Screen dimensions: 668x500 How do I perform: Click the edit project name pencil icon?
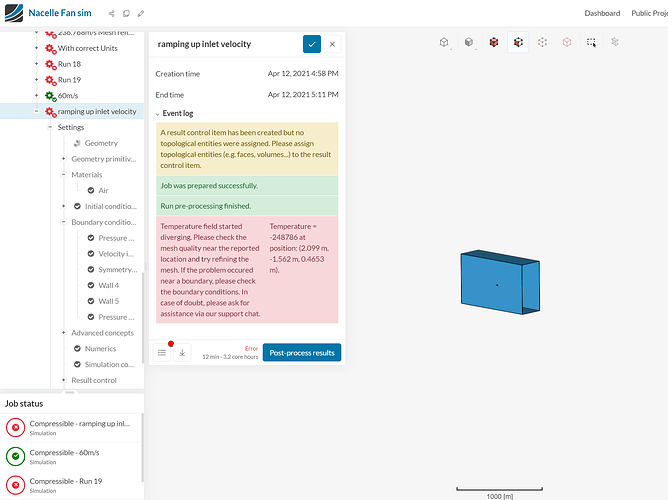[141, 14]
